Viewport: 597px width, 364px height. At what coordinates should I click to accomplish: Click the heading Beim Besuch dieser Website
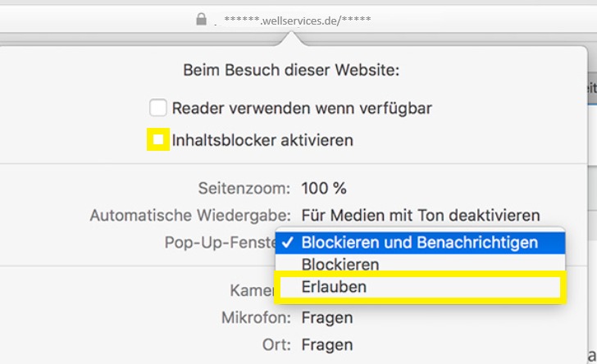[x=291, y=71]
